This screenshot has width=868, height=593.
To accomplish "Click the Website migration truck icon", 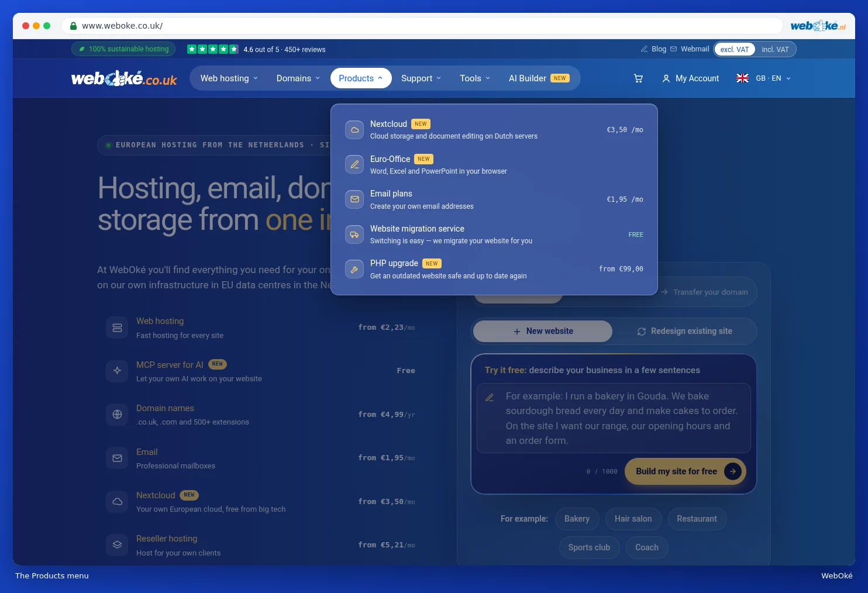I will (x=354, y=235).
